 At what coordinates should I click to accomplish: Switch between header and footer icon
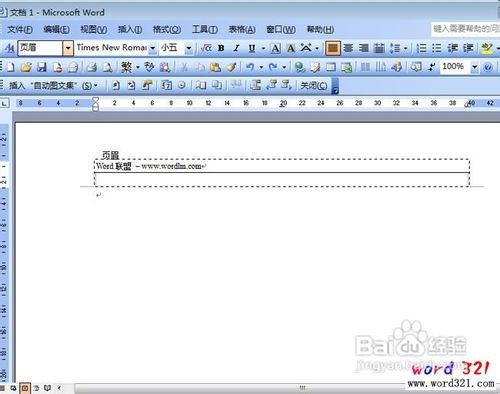point(255,86)
